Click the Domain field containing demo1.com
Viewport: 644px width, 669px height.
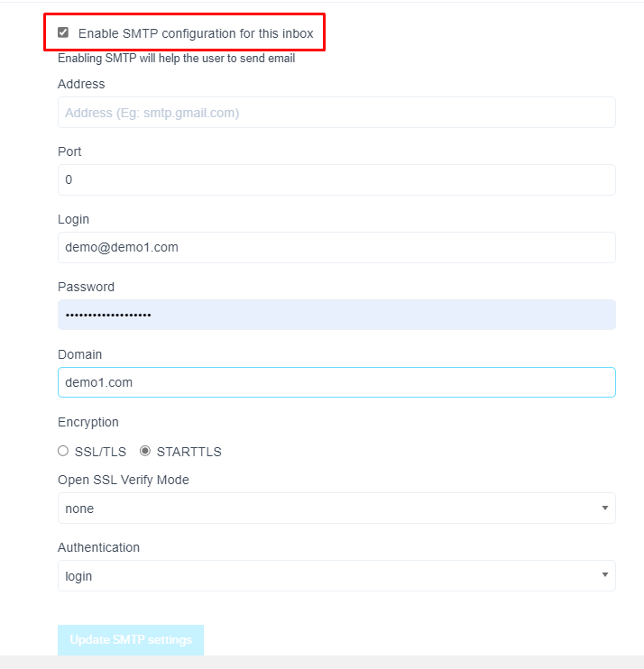(336, 382)
